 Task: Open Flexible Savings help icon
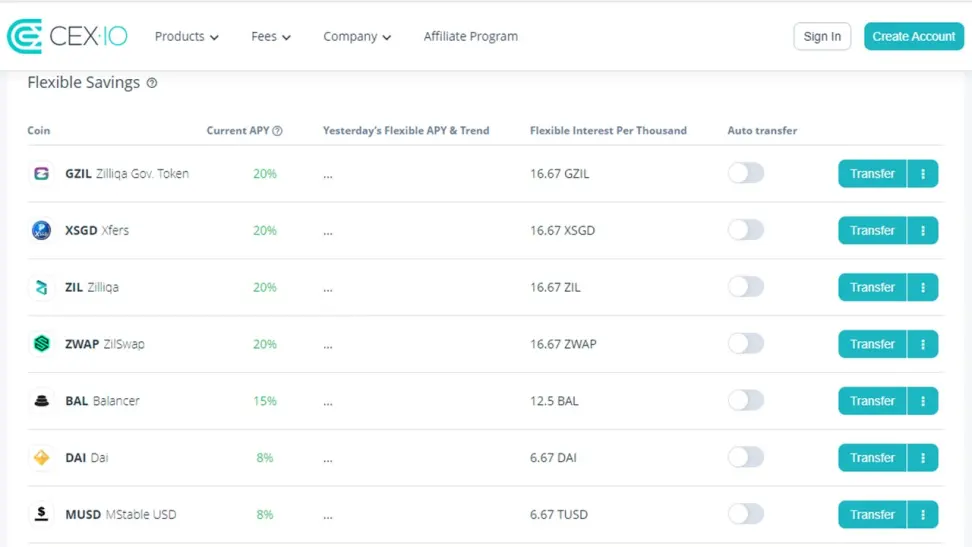click(152, 83)
